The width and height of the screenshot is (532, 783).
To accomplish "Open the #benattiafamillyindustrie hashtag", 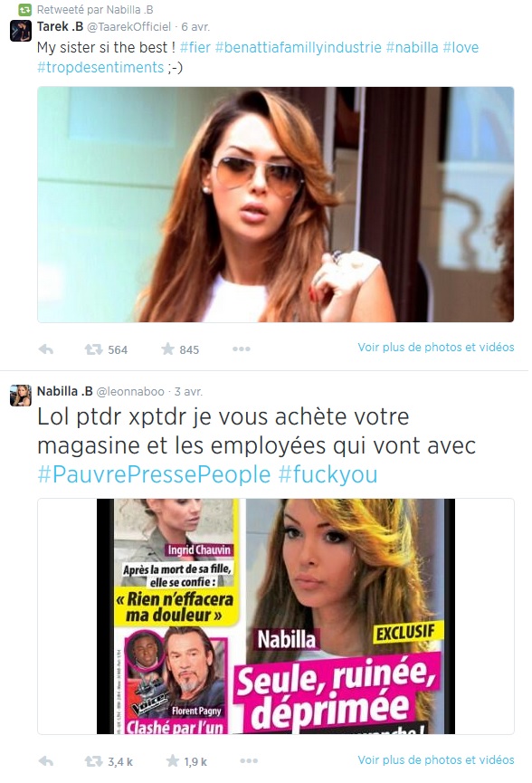I will click(x=299, y=47).
